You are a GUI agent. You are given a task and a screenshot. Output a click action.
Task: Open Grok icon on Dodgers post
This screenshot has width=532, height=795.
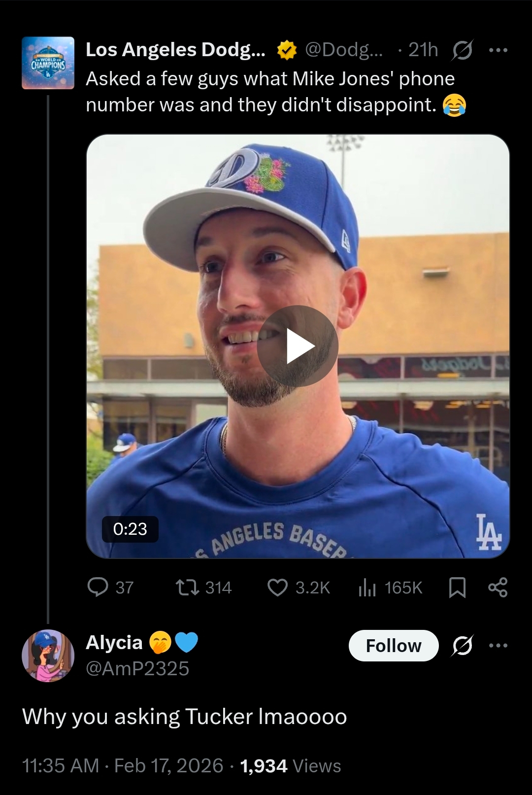[x=462, y=50]
